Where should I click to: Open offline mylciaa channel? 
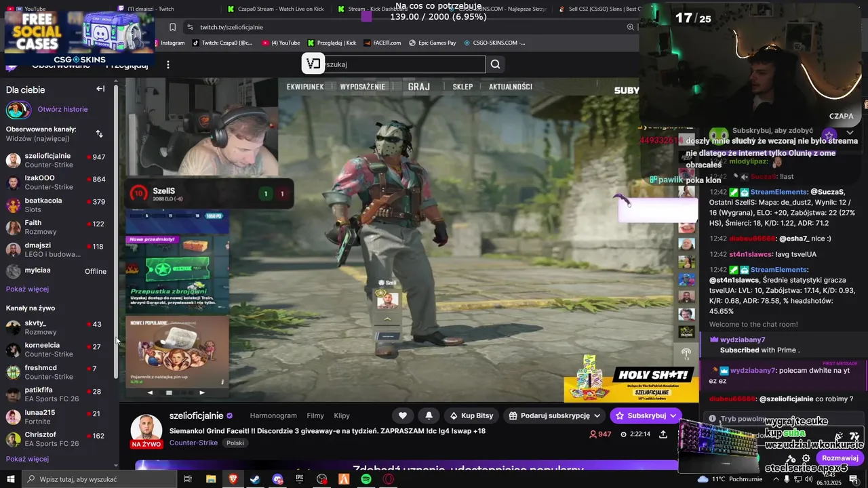click(58, 271)
